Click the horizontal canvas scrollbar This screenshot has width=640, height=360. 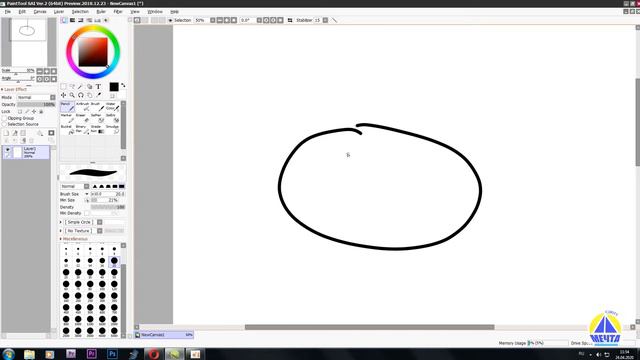coord(369,327)
